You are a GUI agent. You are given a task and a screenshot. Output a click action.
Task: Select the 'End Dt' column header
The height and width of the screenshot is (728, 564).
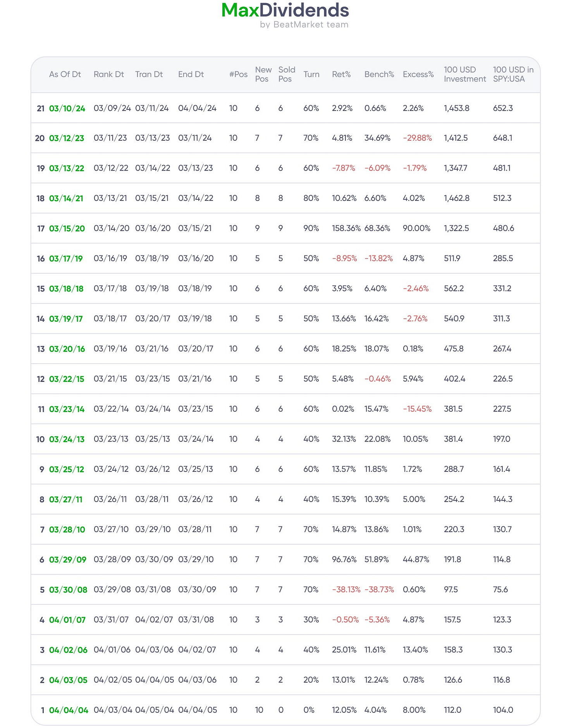pos(191,74)
